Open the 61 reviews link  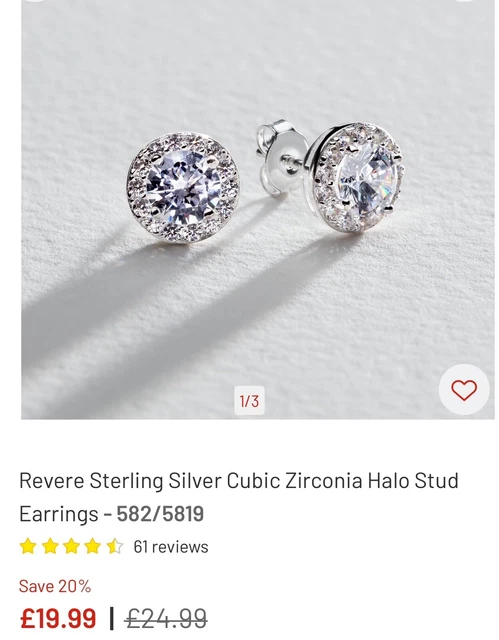pyautogui.click(x=171, y=547)
